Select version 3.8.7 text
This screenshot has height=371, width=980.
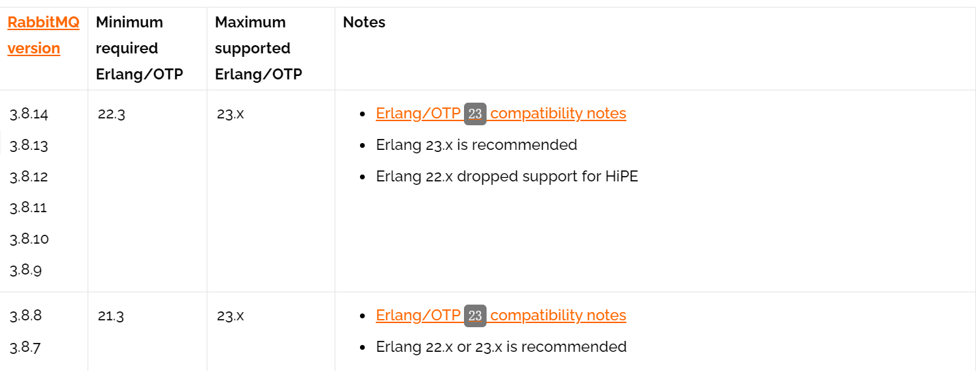[25, 347]
